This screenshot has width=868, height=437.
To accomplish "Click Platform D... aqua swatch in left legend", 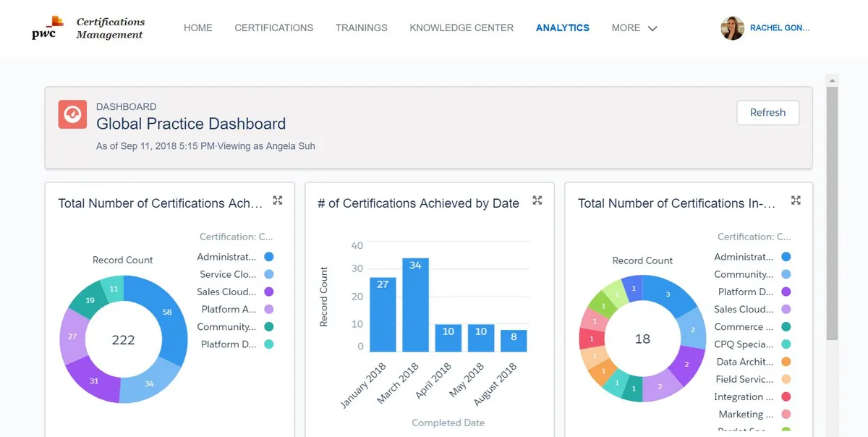I will tap(269, 344).
